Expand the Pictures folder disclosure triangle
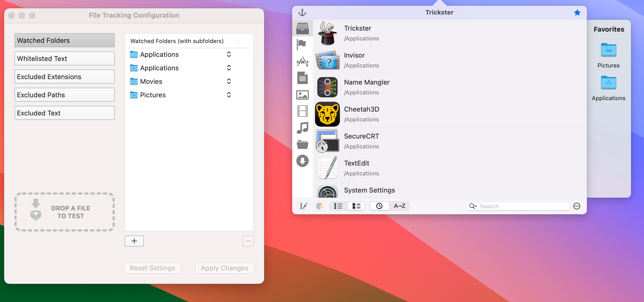Viewport: 644px width, 302px height. (229, 95)
